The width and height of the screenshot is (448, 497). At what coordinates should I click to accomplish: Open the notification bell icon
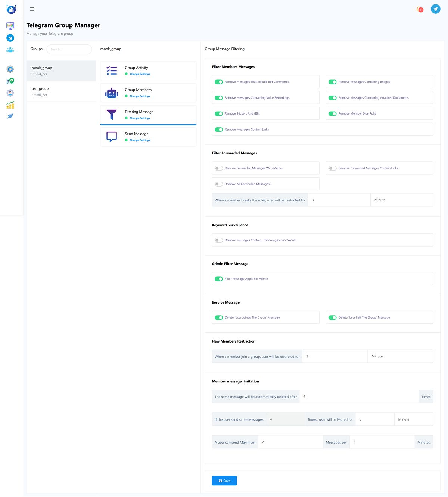click(420, 9)
